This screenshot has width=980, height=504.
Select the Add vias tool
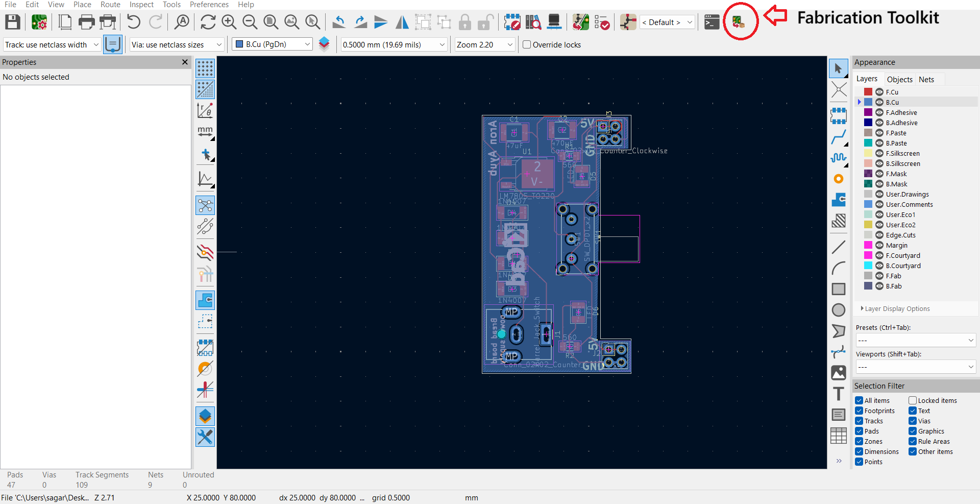[839, 179]
